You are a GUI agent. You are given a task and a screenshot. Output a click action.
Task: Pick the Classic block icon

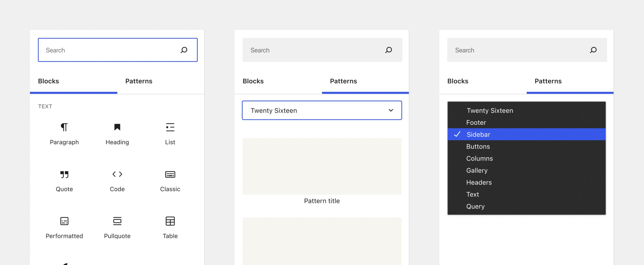tap(170, 174)
